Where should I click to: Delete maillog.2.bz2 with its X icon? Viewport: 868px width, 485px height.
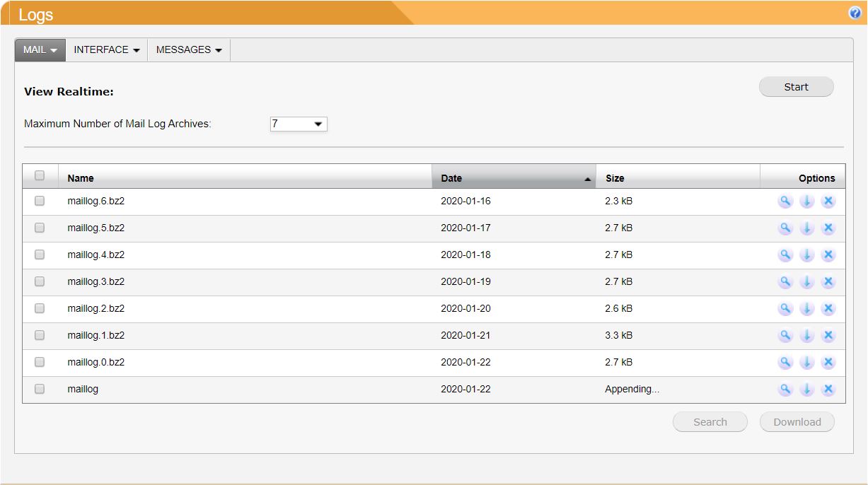click(828, 309)
